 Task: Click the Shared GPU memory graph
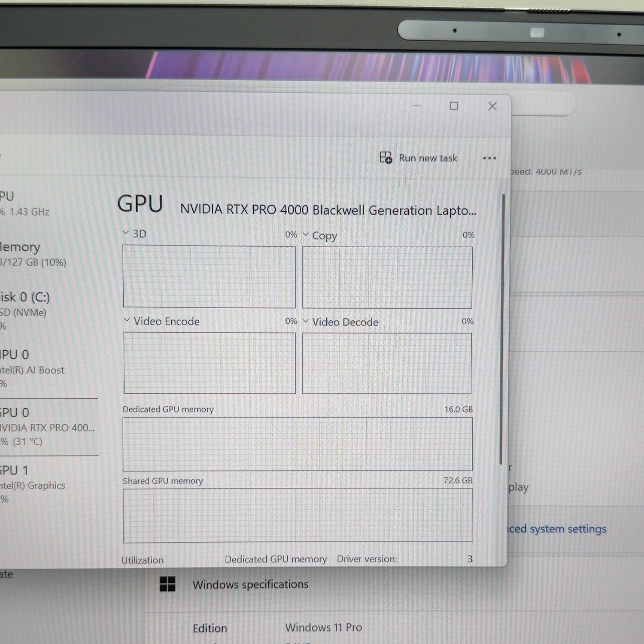pos(298,515)
